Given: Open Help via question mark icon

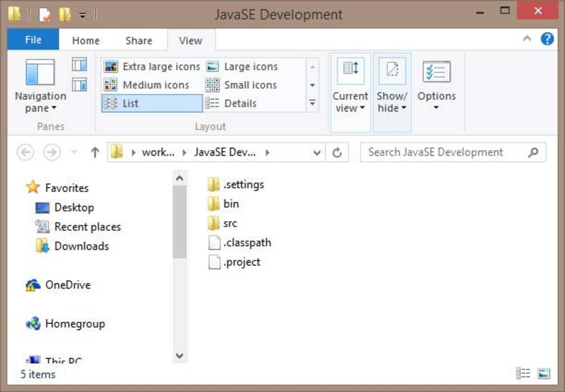Looking at the screenshot, I should pos(547,39).
